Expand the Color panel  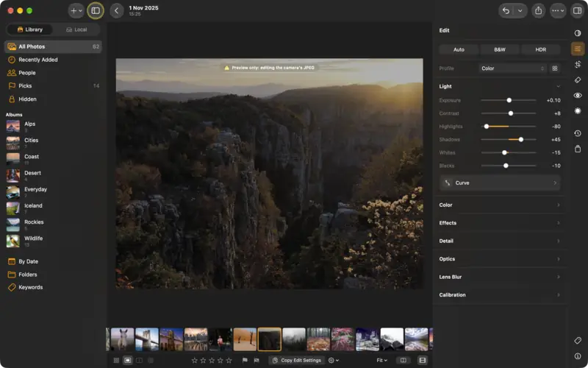(x=500, y=205)
